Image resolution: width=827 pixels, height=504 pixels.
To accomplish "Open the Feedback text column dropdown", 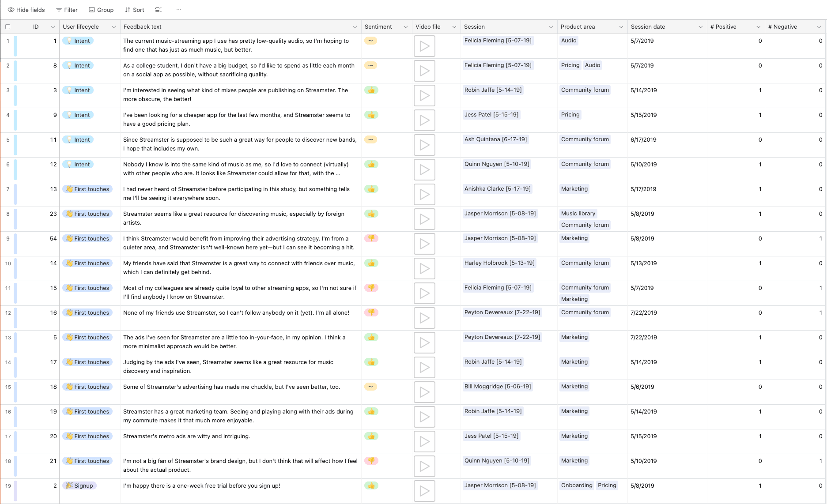I will (355, 26).
